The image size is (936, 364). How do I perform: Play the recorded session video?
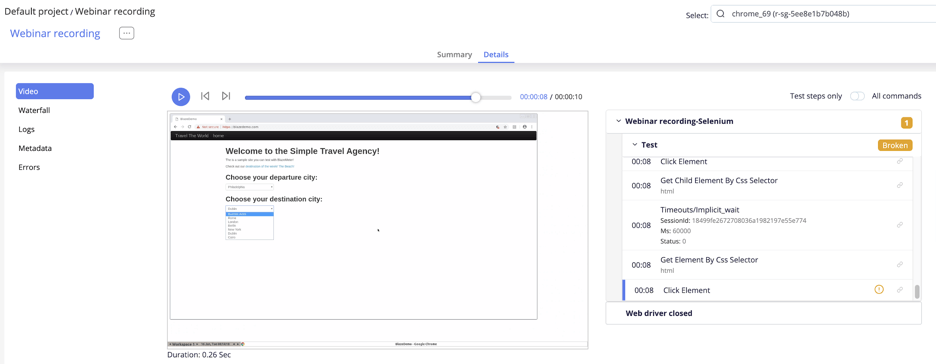(181, 97)
